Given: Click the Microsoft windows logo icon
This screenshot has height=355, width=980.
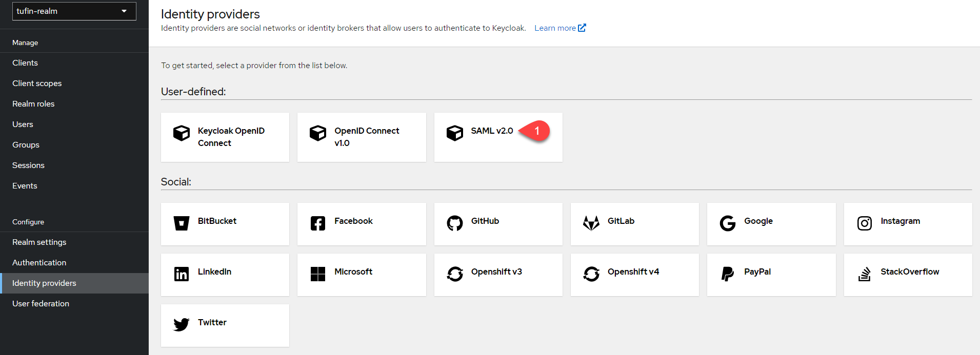Looking at the screenshot, I should (x=317, y=274).
